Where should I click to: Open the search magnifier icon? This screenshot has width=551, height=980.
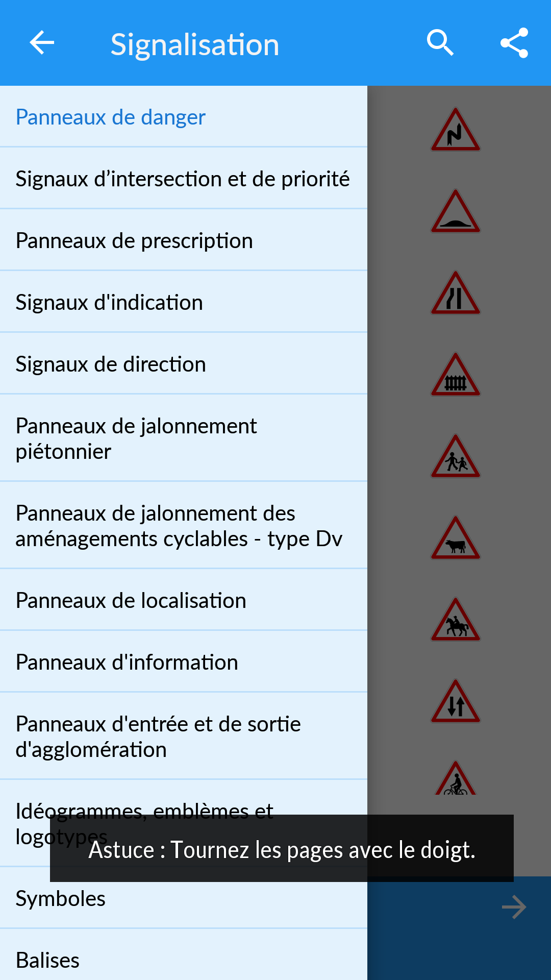pyautogui.click(x=440, y=42)
